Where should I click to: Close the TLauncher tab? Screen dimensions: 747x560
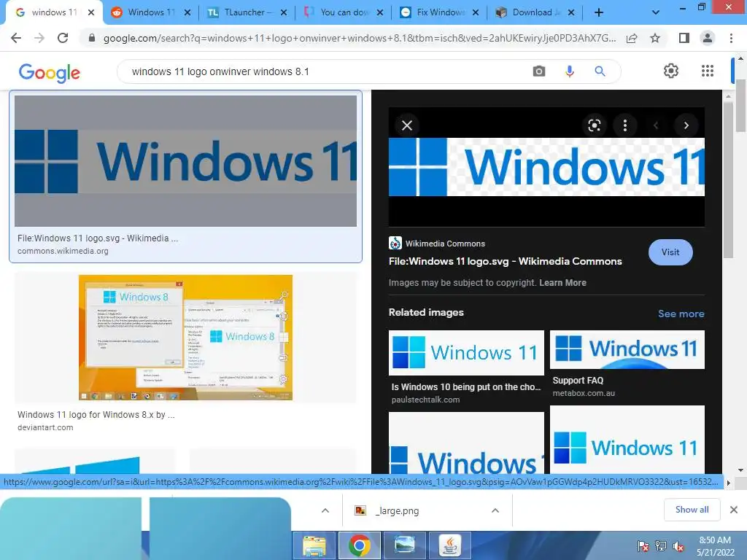(284, 12)
